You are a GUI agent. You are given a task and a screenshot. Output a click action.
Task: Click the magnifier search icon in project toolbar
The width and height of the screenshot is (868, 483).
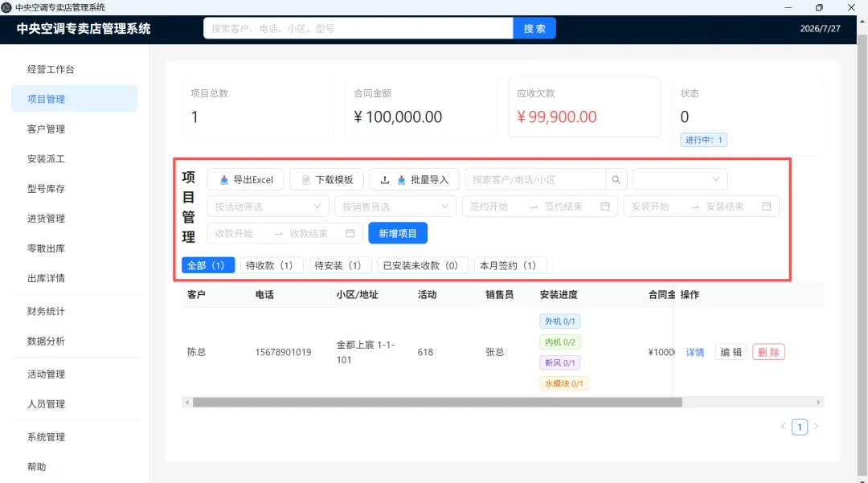click(616, 180)
